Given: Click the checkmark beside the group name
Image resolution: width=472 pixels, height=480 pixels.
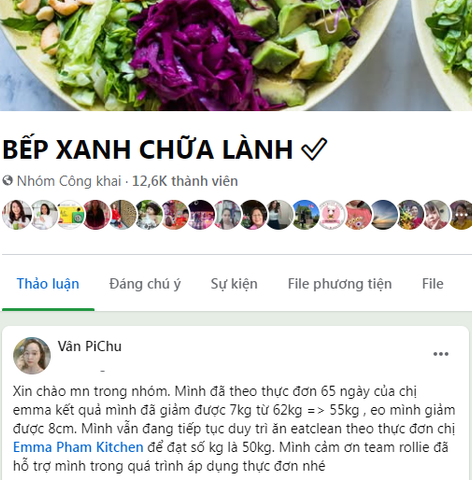Looking at the screenshot, I should tap(314, 149).
